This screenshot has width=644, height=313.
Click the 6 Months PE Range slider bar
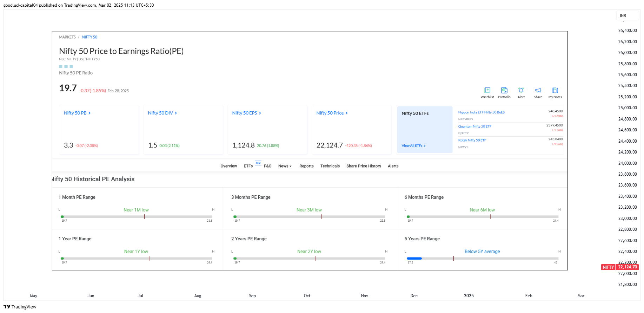click(x=483, y=217)
